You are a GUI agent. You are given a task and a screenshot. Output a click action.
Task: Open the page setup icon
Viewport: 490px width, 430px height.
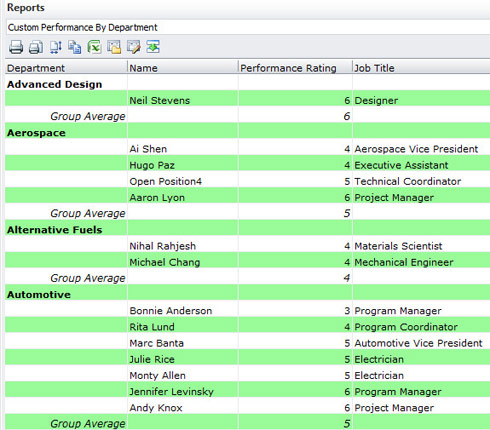coord(55,47)
